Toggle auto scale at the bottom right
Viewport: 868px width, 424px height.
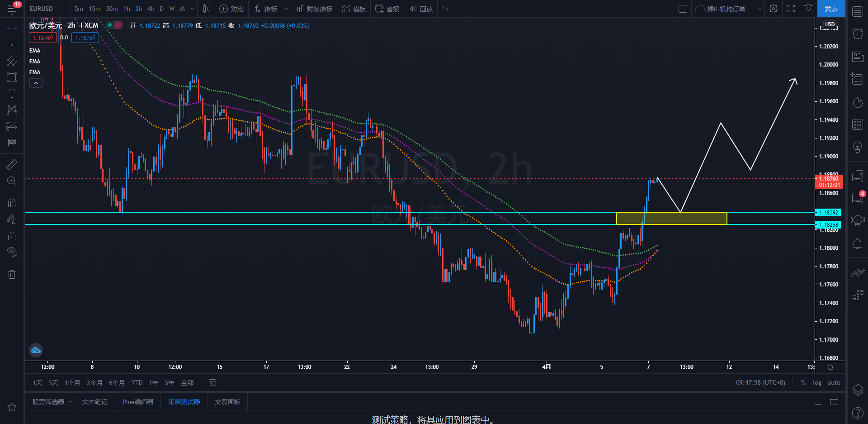tap(834, 383)
